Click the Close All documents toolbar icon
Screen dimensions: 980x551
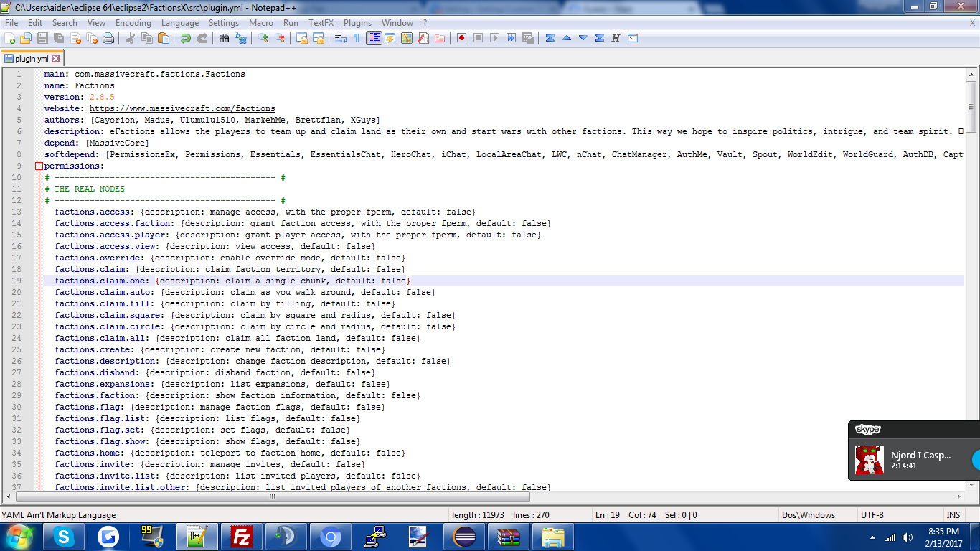(92, 38)
